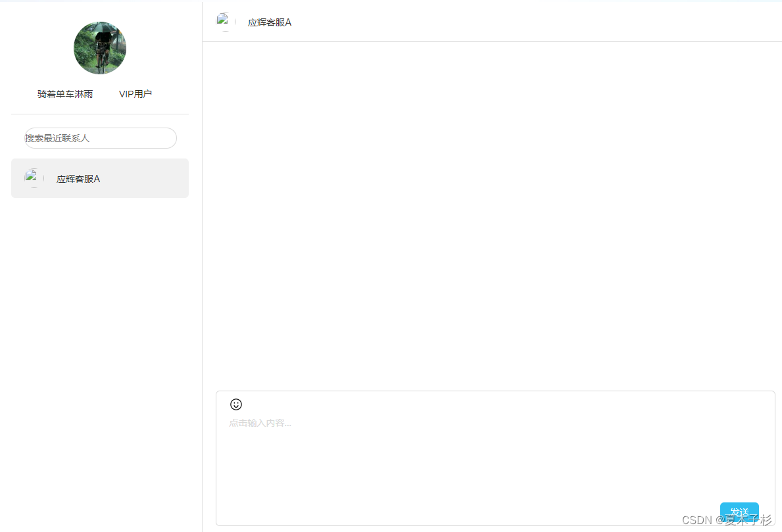
Task: Click contact avatar in the sidebar list
Action: 34,178
